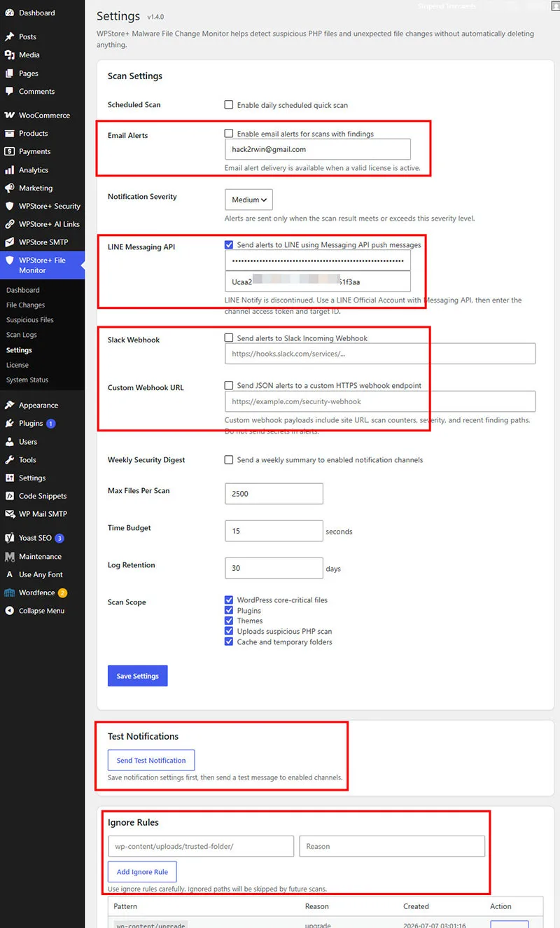Click the Pages icon in sidebar
Image resolution: width=560 pixels, height=928 pixels.
(9, 73)
